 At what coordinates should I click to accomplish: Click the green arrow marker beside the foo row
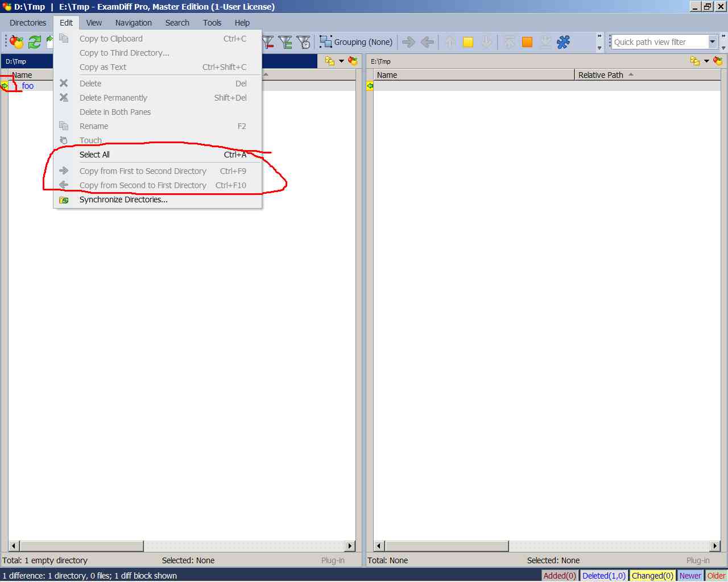(x=5, y=86)
